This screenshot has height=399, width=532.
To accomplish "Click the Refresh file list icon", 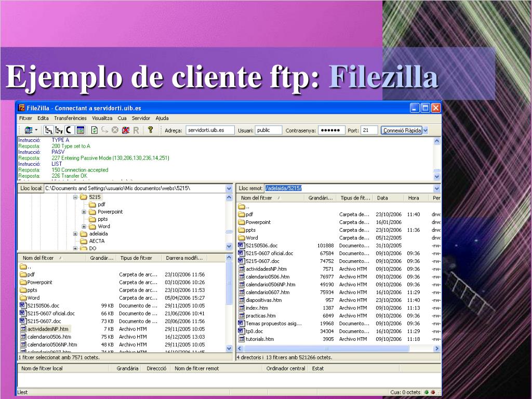I will pyautogui.click(x=95, y=130).
